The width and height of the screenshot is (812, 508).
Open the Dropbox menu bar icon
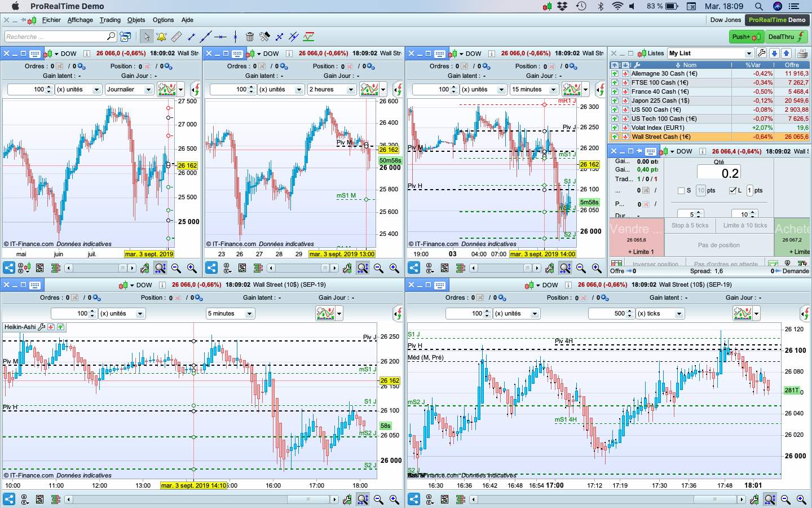point(563,6)
